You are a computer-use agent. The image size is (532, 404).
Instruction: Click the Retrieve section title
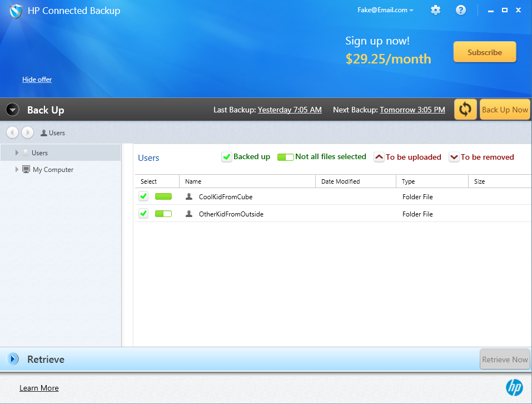pyautogui.click(x=46, y=359)
